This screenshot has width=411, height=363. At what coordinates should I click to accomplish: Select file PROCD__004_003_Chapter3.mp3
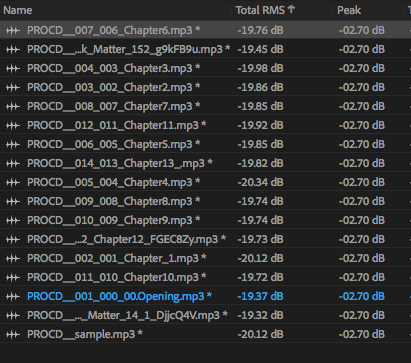pos(114,68)
